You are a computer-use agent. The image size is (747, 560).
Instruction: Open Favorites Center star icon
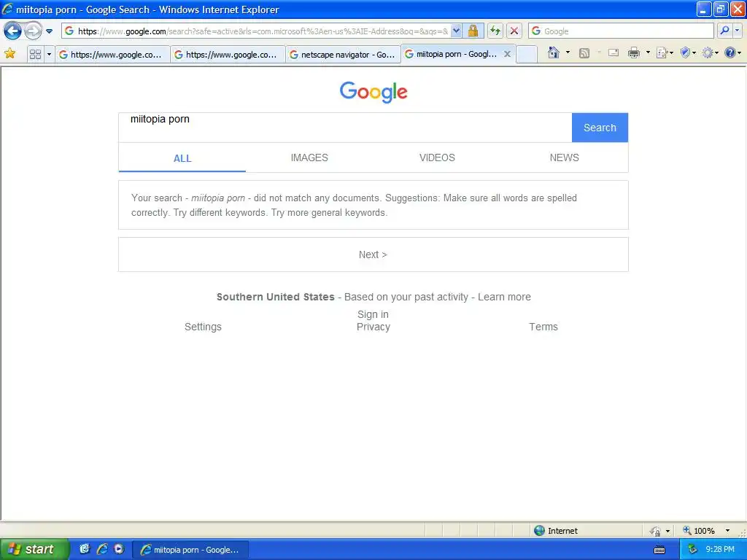coord(9,53)
